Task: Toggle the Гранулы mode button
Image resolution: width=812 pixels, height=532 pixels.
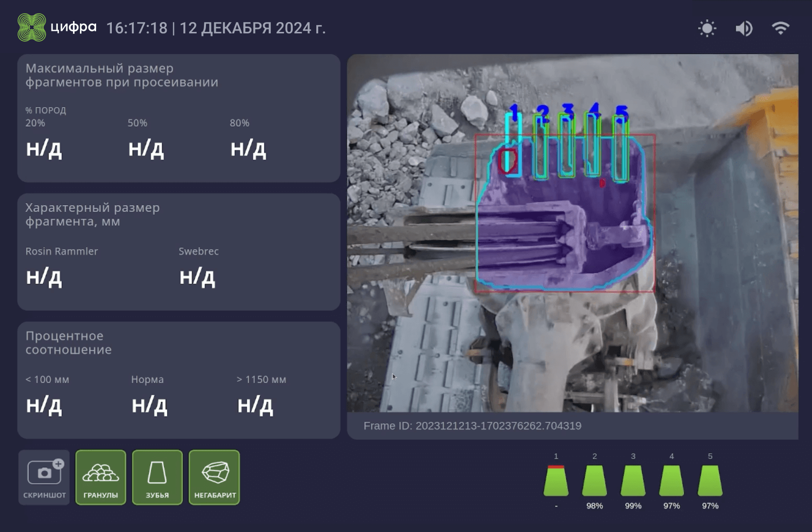Action: (101, 477)
